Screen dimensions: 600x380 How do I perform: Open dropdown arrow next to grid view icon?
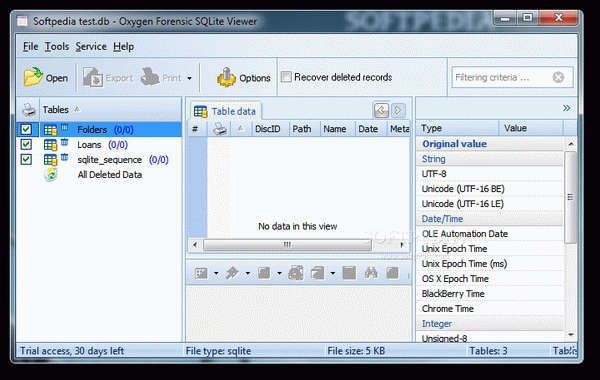(216, 273)
